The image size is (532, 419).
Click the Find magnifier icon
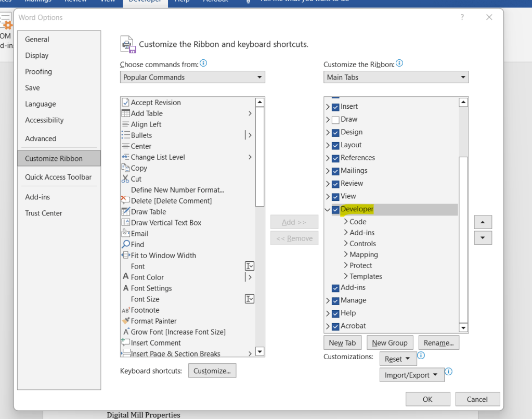tap(125, 244)
